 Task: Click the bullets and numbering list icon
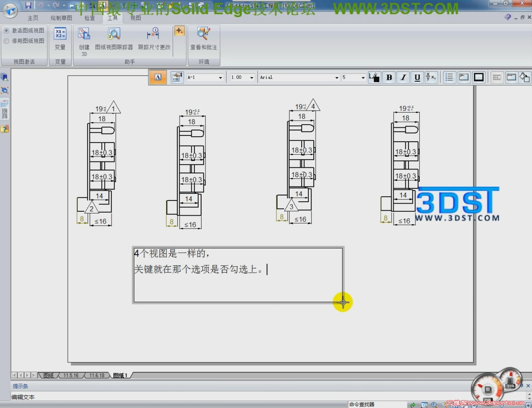coord(449,77)
